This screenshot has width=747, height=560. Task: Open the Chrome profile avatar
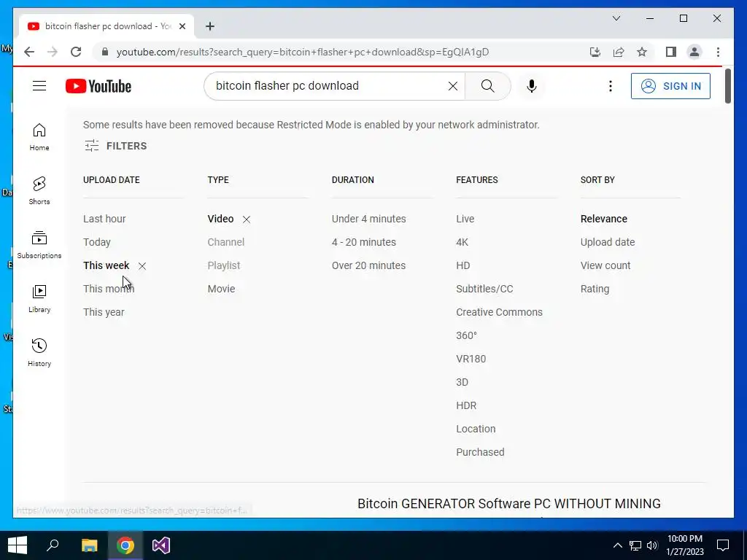pos(694,52)
